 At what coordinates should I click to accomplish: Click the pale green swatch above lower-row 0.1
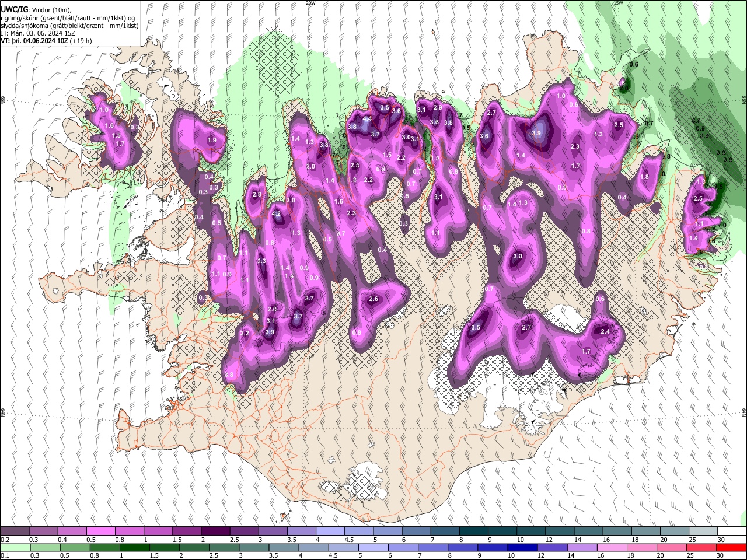[x=15, y=547]
